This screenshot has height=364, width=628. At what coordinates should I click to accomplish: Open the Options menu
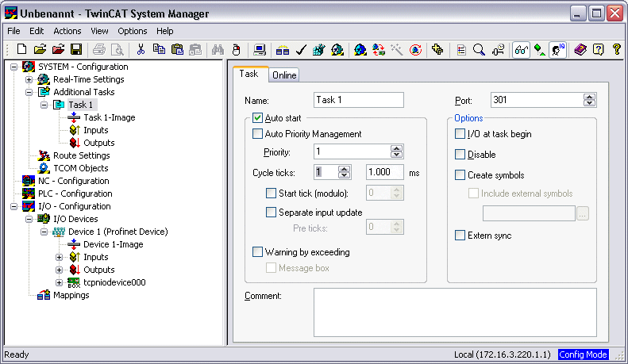click(x=132, y=31)
